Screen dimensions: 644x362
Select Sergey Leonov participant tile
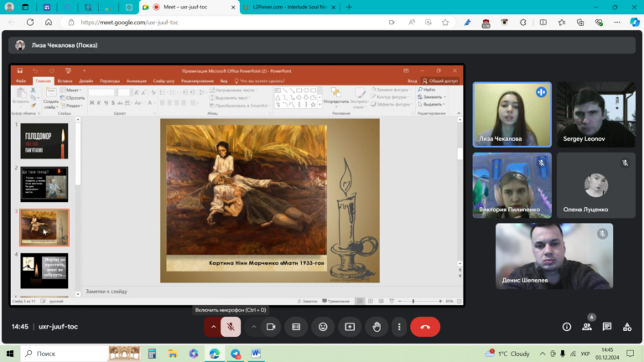[596, 115]
